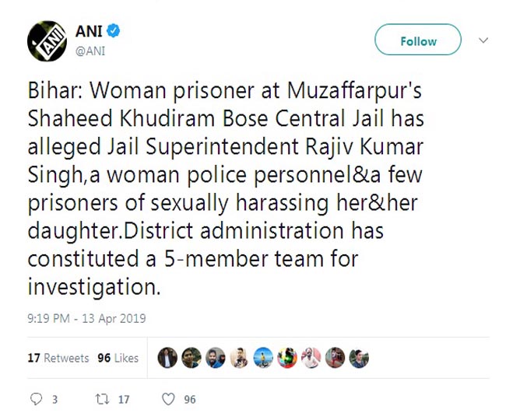
Task: Click the ANI profile avatar logo
Action: coord(47,41)
